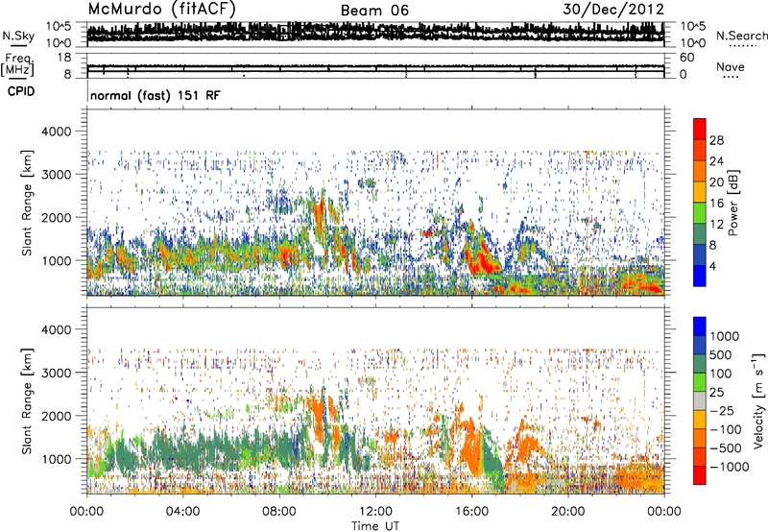Click the blue bottom of power colorbar
The width and height of the screenshot is (768, 532).
[x=700, y=276]
